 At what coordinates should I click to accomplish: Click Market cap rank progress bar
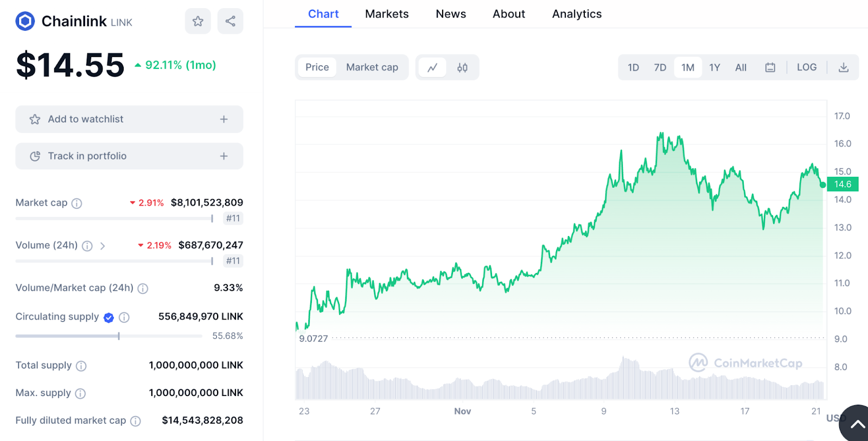click(x=114, y=219)
